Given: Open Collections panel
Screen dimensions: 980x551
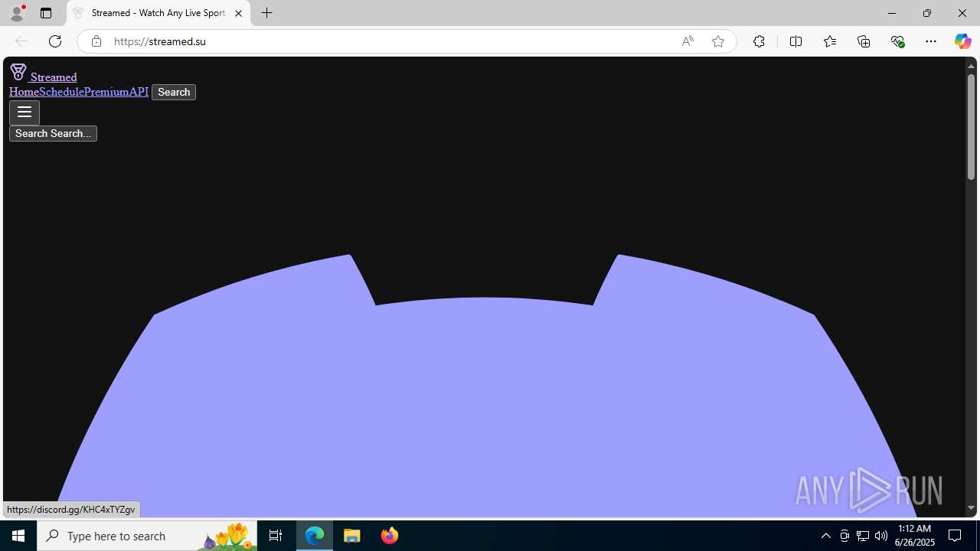Looking at the screenshot, I should [x=864, y=41].
